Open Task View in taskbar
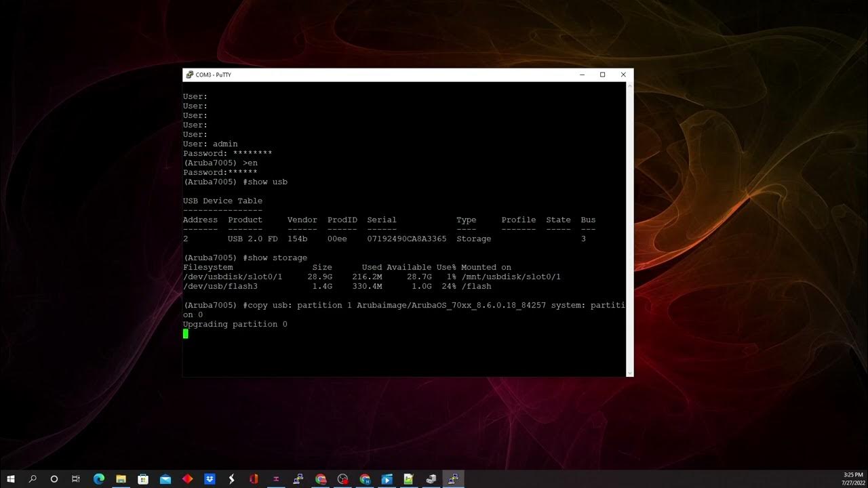This screenshot has width=868, height=488. (76, 479)
